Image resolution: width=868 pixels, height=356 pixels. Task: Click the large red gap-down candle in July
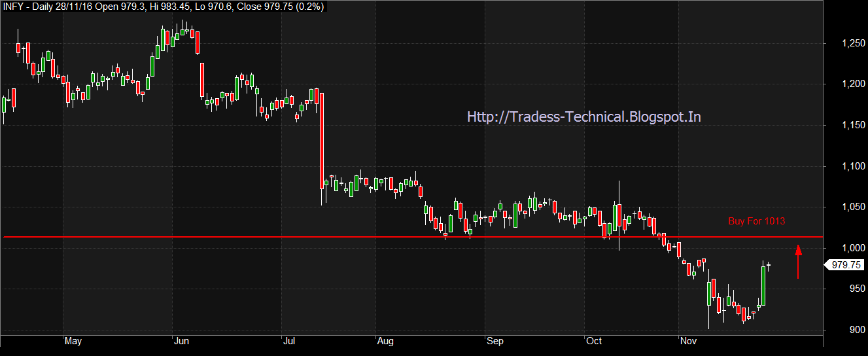point(321,141)
